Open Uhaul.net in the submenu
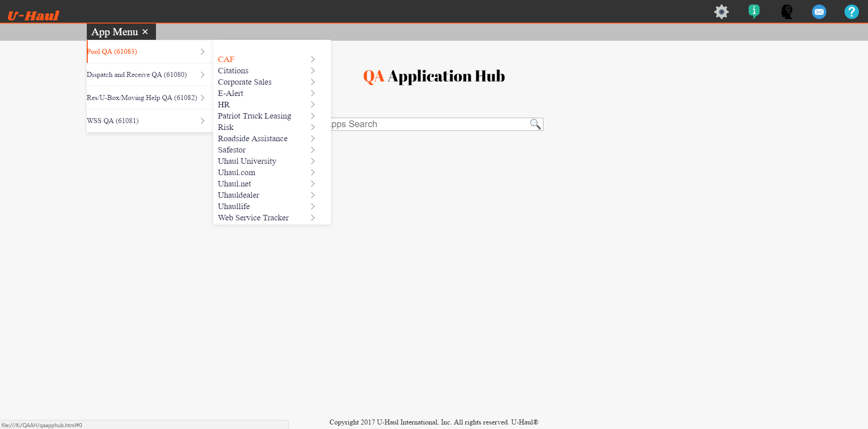Screen dimensions: 868x429 point(234,184)
